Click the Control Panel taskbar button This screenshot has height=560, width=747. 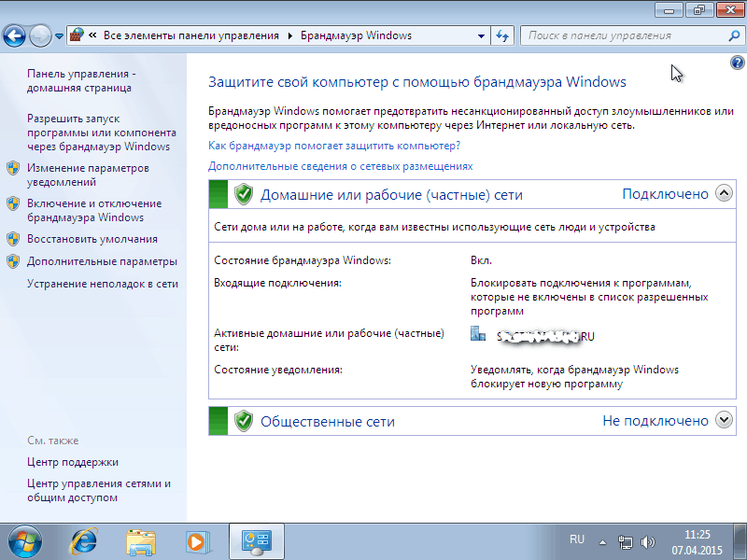pos(257,541)
